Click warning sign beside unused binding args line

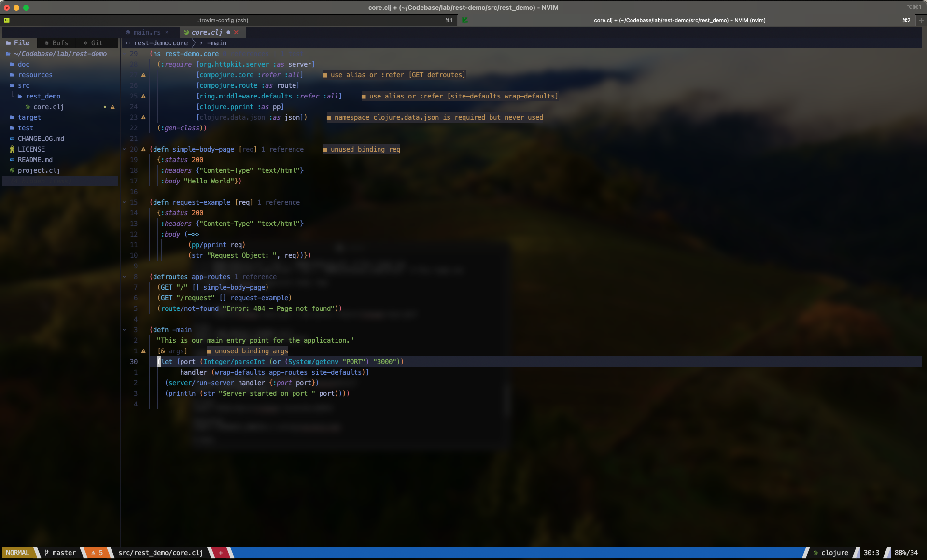(143, 351)
